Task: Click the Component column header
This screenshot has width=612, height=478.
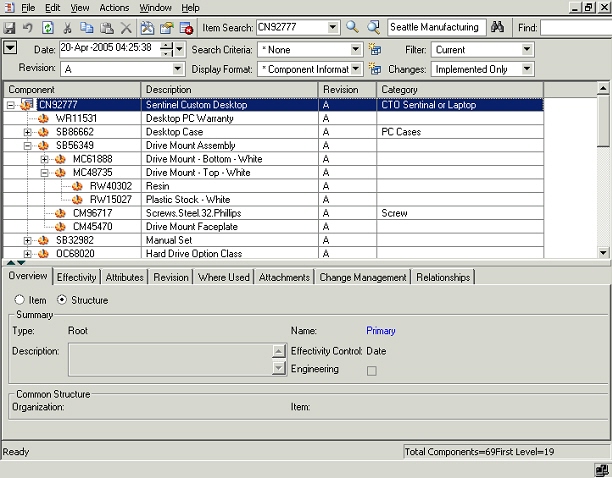Action: pyautogui.click(x=72, y=89)
